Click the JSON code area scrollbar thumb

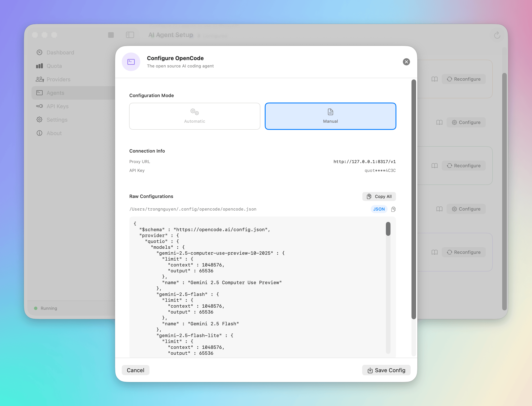click(x=388, y=229)
